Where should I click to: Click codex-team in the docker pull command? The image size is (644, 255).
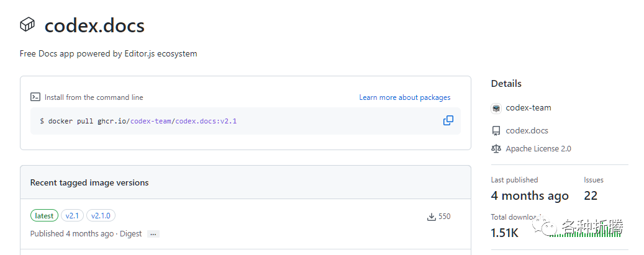(x=151, y=121)
